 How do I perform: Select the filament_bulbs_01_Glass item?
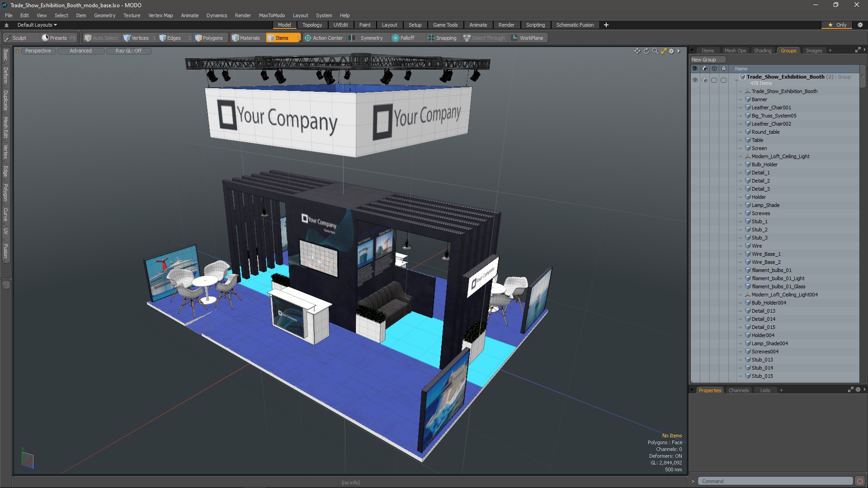coord(778,286)
